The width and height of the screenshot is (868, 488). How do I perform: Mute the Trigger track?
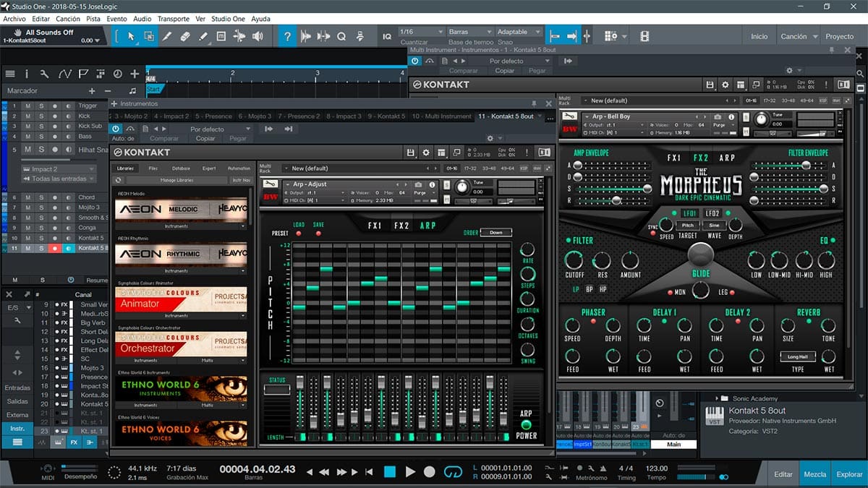(x=27, y=106)
